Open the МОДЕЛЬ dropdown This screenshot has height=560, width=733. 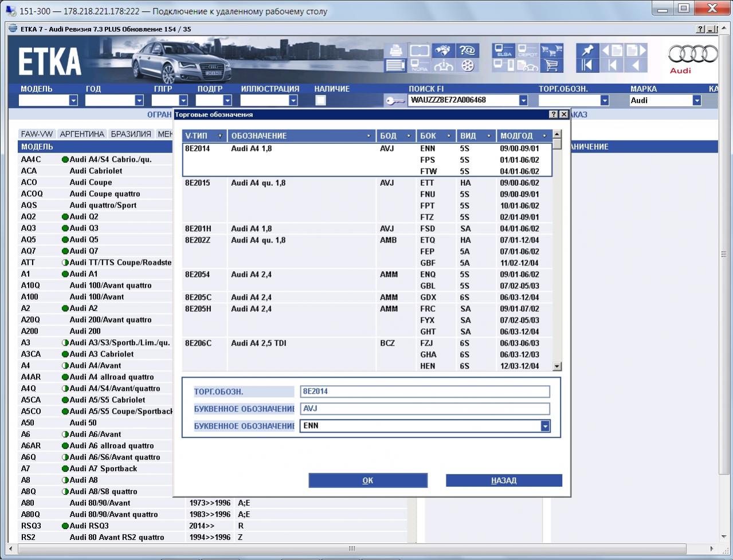[x=73, y=100]
